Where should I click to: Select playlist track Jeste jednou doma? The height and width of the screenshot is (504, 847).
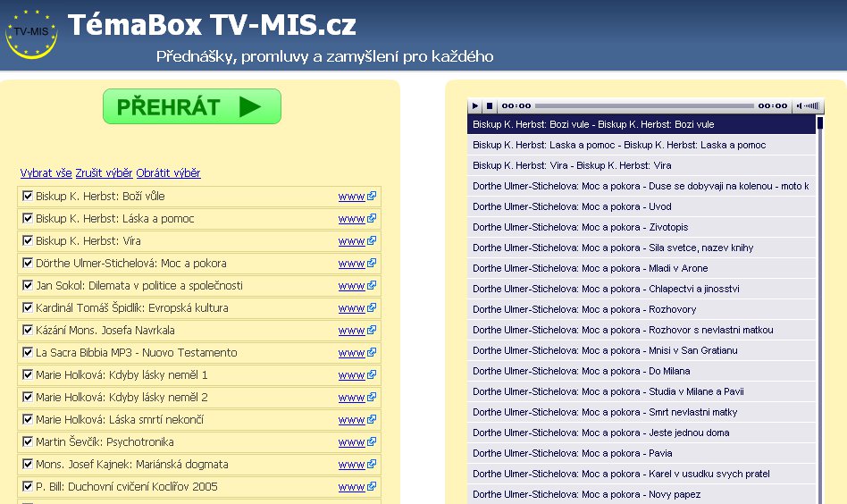pyautogui.click(x=642, y=433)
